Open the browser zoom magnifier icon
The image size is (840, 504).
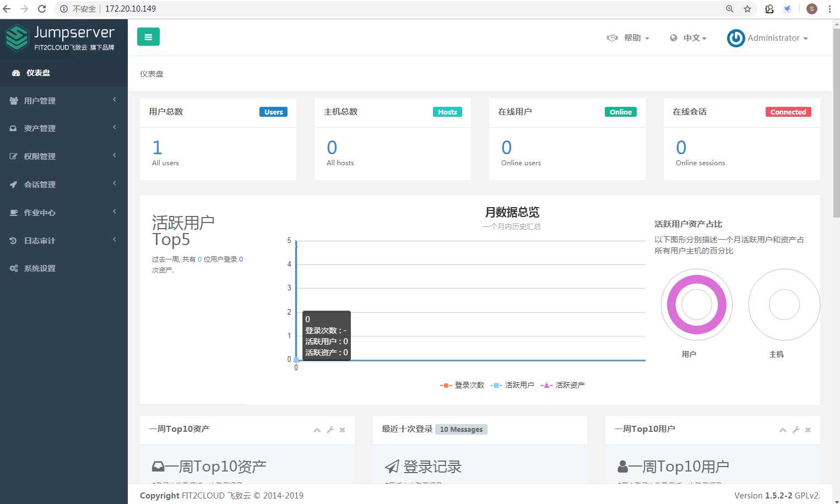[730, 9]
